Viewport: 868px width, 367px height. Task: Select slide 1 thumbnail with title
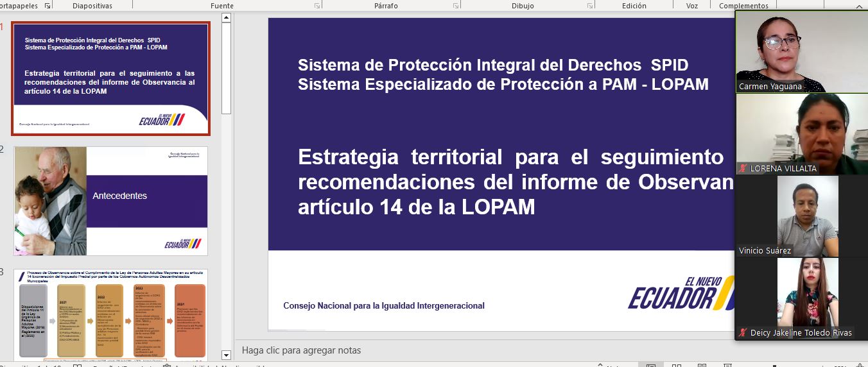point(111,78)
